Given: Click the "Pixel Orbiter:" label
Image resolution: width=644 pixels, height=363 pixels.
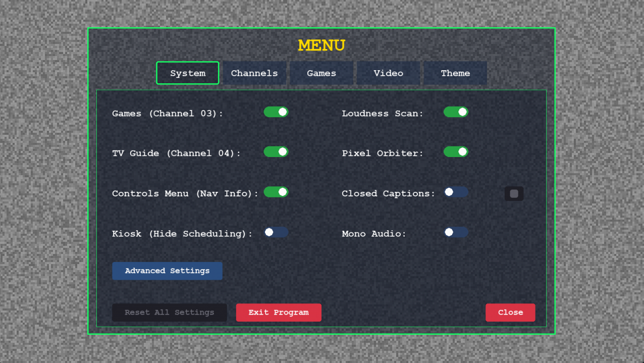Looking at the screenshot, I should coord(383,153).
